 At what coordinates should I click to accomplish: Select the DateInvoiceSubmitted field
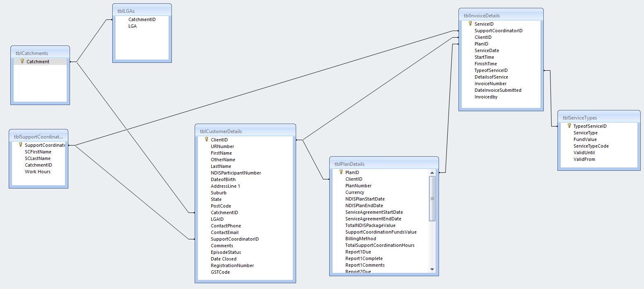[498, 90]
